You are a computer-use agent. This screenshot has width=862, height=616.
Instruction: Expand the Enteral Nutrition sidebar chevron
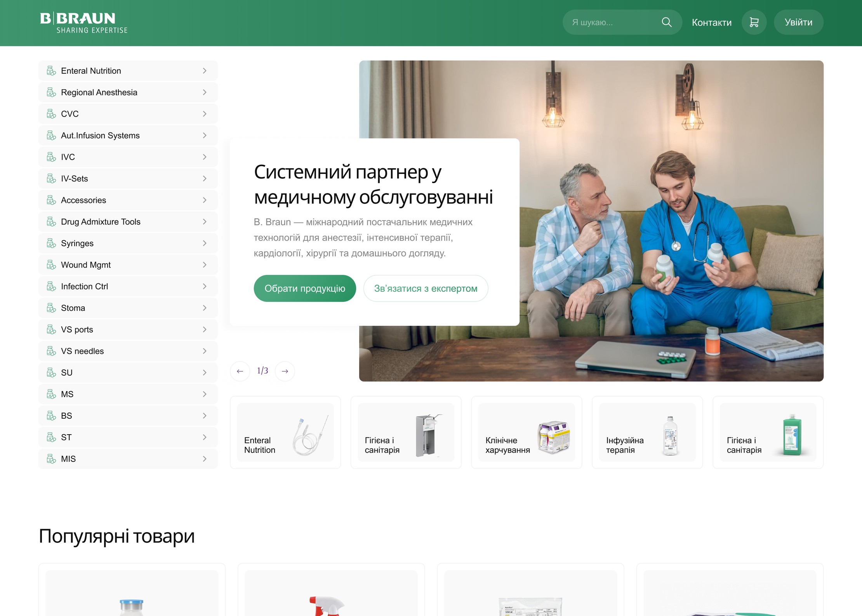(x=205, y=71)
